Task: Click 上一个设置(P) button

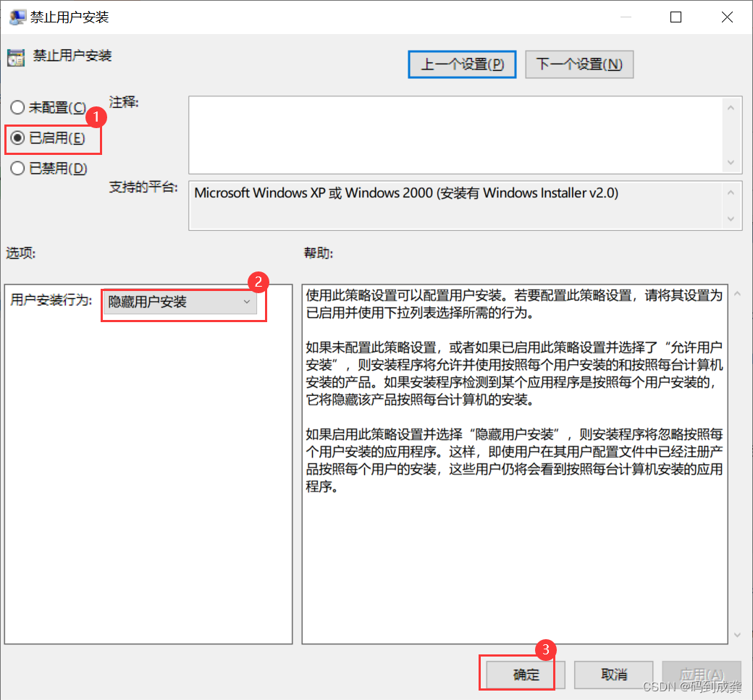Action: [462, 64]
